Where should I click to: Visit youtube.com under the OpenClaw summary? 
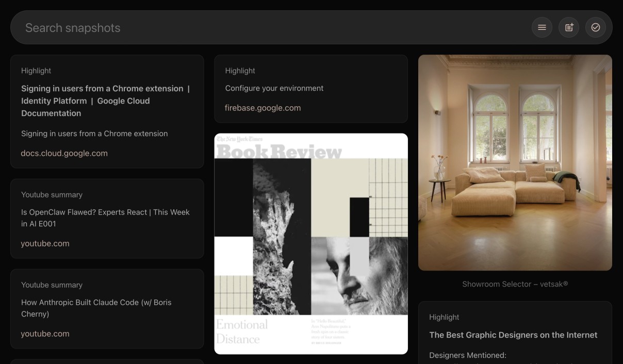coord(45,243)
